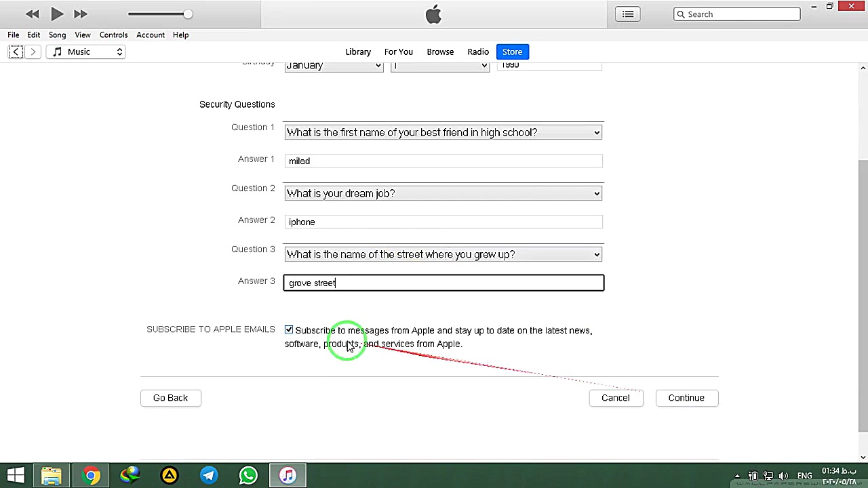Image resolution: width=868 pixels, height=488 pixels.
Task: Click the taskbar clock showing 01:34
Action: pos(840,476)
